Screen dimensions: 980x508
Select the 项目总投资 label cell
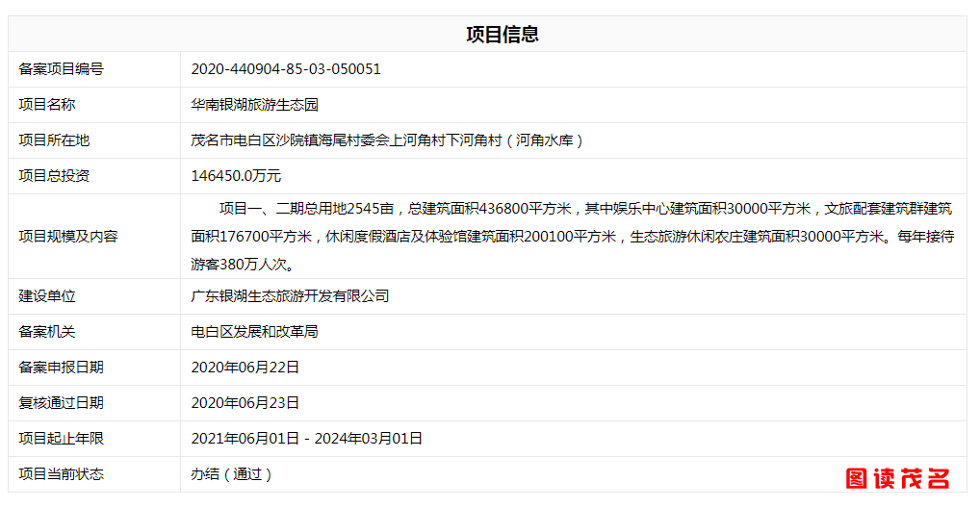[94, 176]
